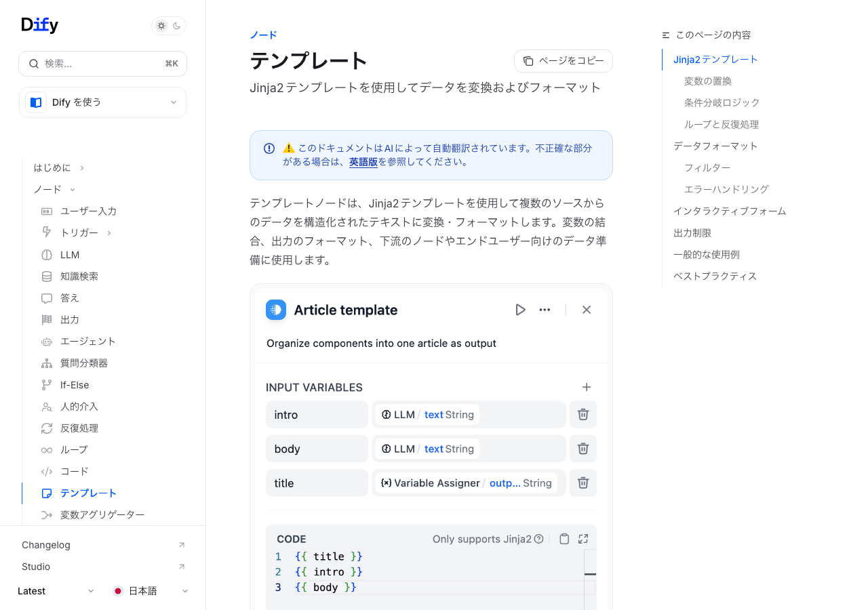Click the Jinja2 help question icon
The image size is (868, 610).
click(539, 540)
